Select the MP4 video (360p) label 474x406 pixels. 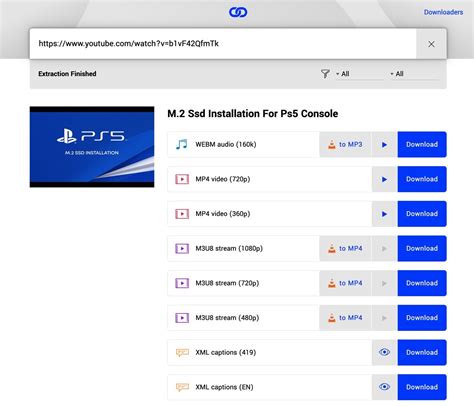(x=223, y=214)
